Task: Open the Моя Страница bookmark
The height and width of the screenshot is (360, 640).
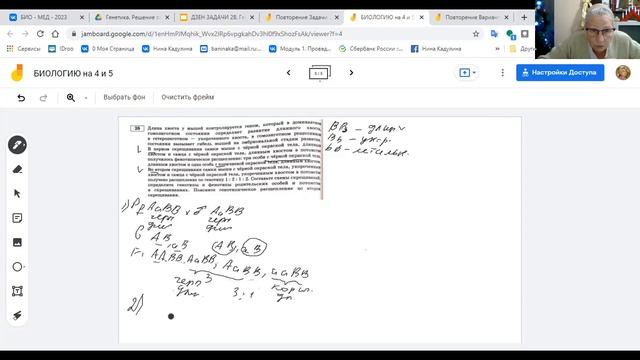Action: point(108,49)
